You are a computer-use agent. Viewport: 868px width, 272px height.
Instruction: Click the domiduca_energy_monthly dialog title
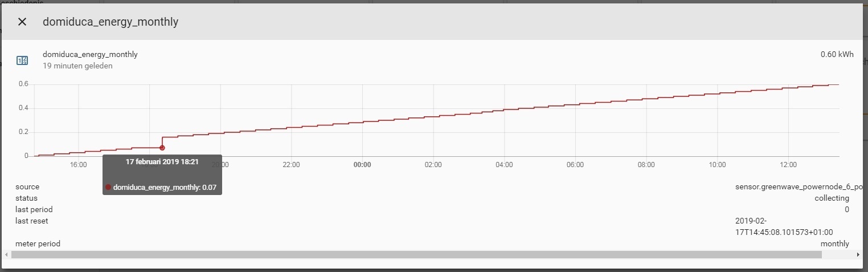pos(110,22)
